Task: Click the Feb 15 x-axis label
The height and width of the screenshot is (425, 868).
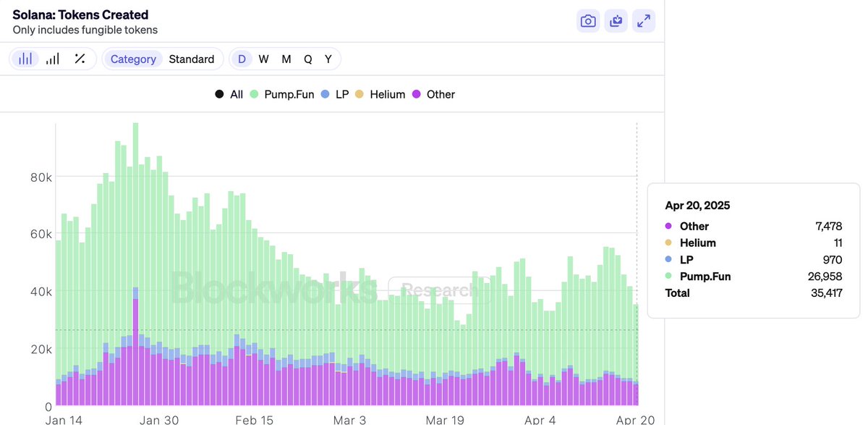Action: click(x=255, y=419)
